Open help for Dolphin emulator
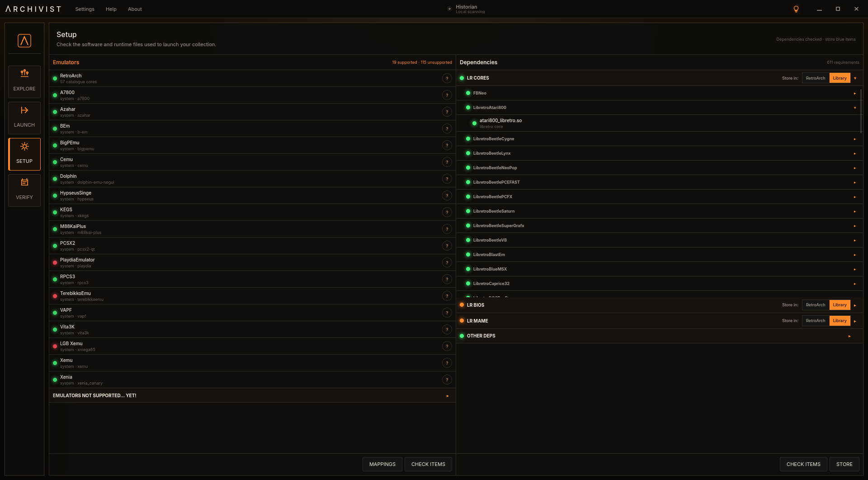 point(447,179)
